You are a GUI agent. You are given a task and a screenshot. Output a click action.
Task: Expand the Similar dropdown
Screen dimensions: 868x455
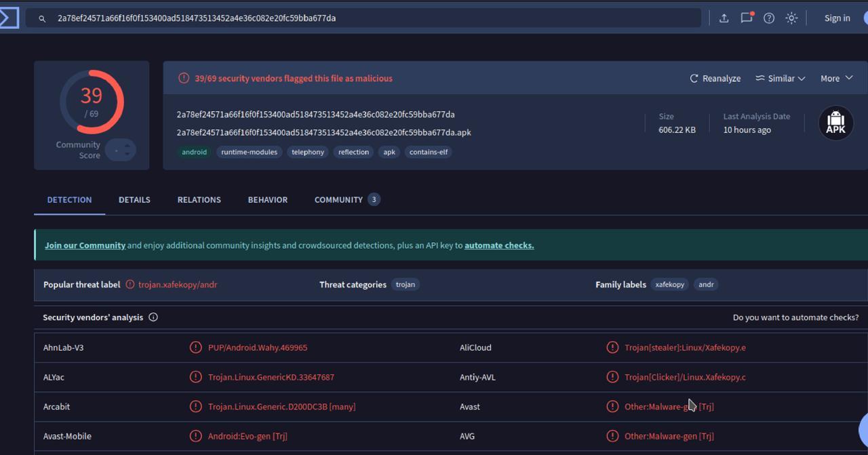coord(781,79)
